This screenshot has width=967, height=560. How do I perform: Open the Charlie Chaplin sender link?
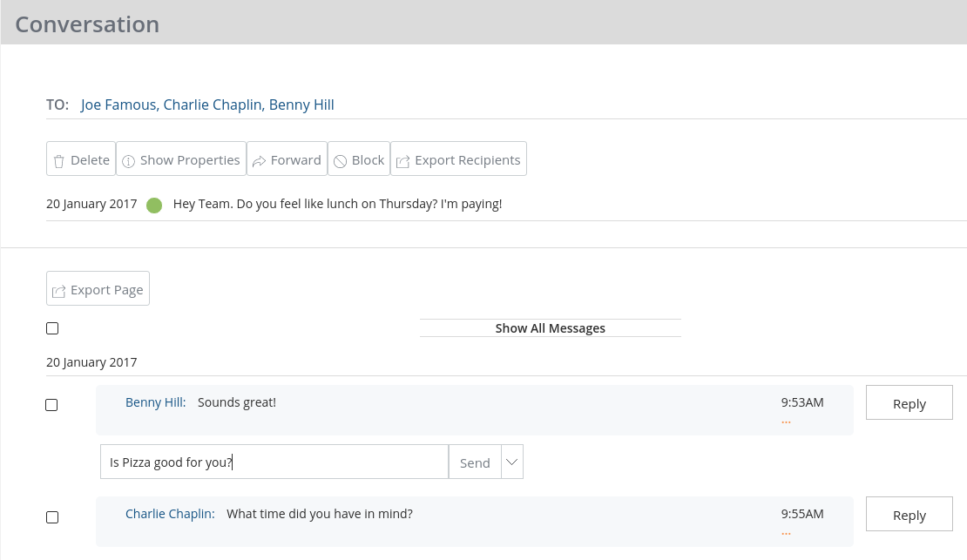(169, 514)
